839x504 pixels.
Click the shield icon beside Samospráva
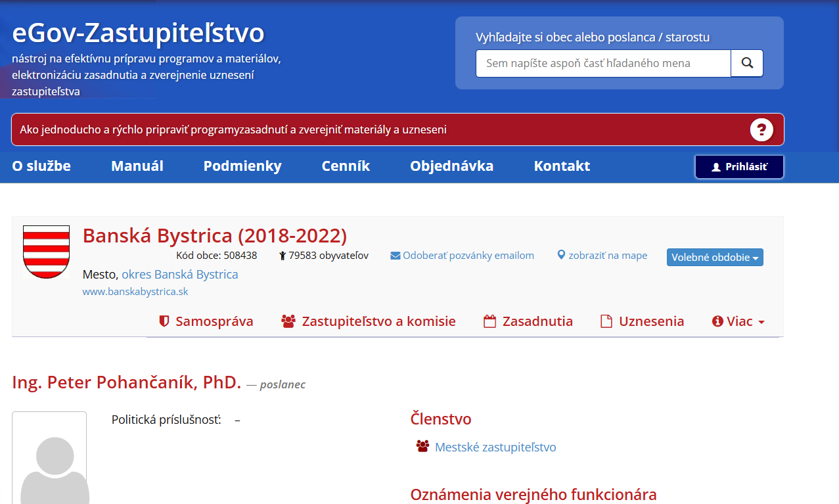[x=164, y=321]
